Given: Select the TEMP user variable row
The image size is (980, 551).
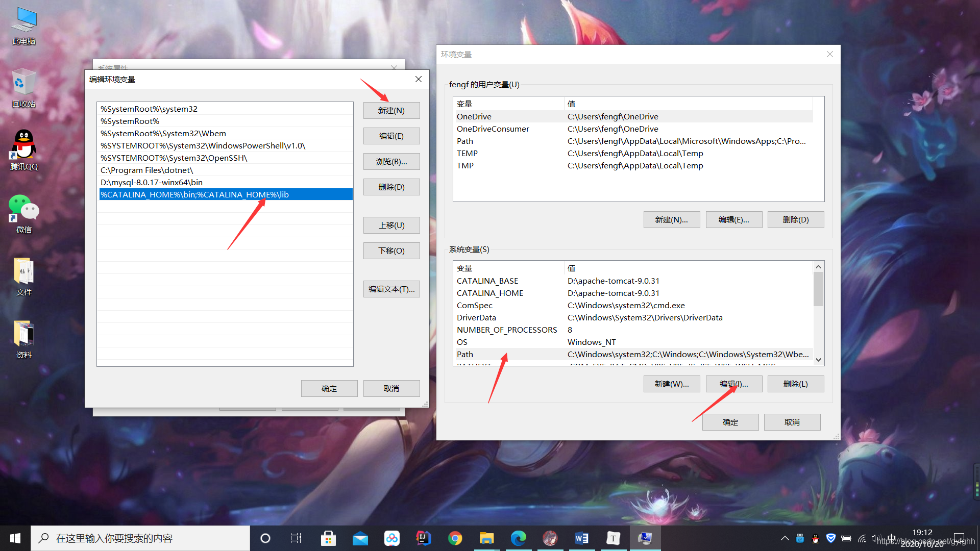Looking at the screenshot, I should point(633,154).
